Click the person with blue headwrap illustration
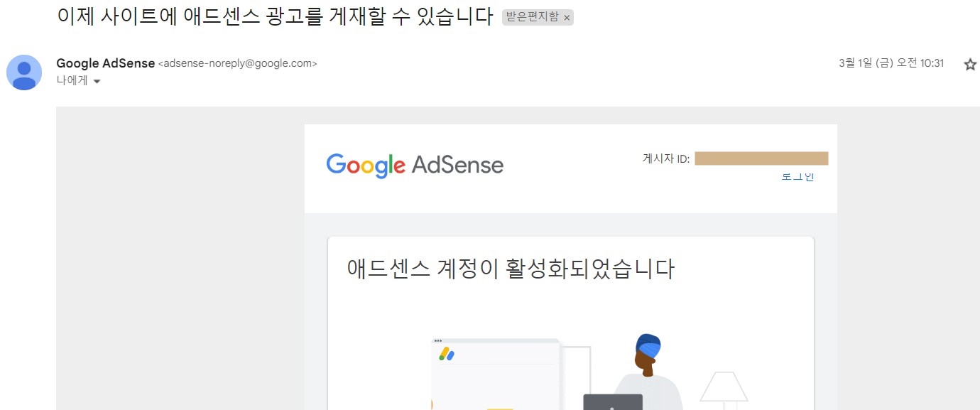The image size is (980, 410). pos(648,372)
